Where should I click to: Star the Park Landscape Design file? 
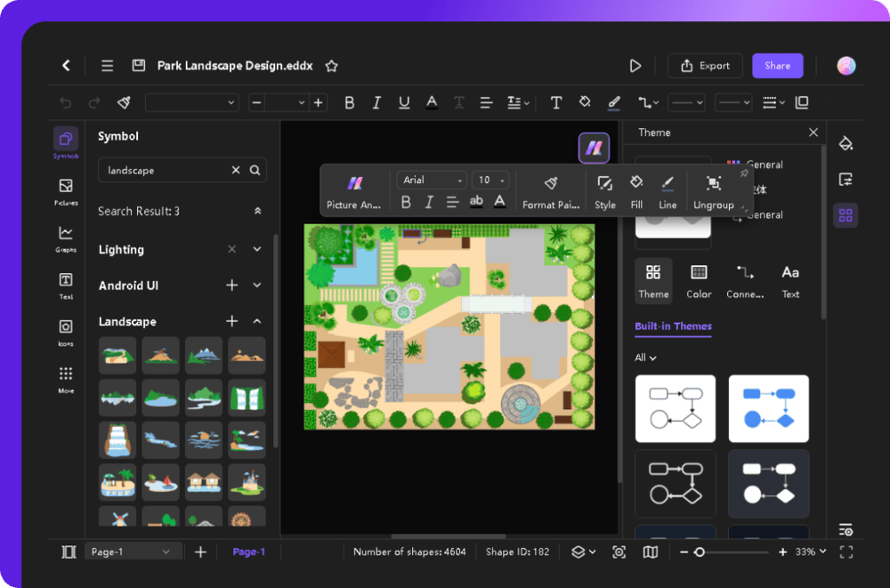tap(331, 66)
